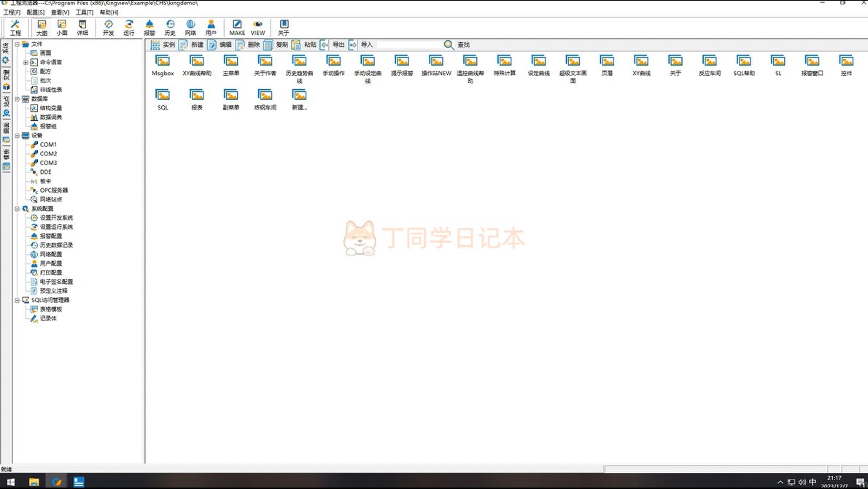Collapse the 系统配置 tree branch
Viewport: 868px width, 489px height.
pos(17,209)
